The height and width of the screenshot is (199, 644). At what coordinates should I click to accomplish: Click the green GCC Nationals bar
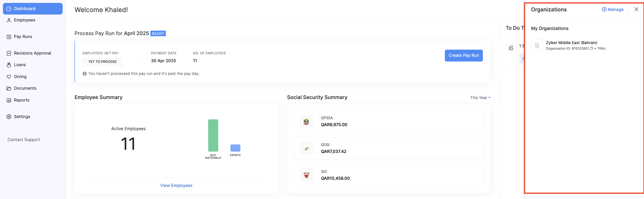click(213, 135)
